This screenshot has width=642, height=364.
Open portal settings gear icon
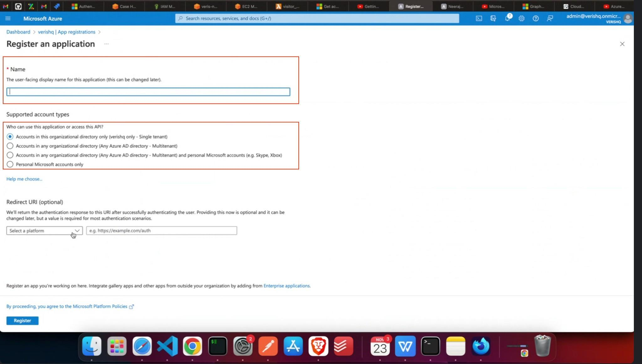pyautogui.click(x=521, y=18)
